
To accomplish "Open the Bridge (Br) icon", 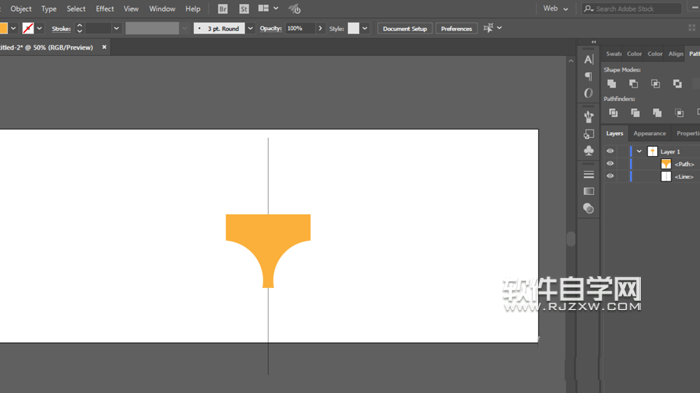I will [x=222, y=9].
